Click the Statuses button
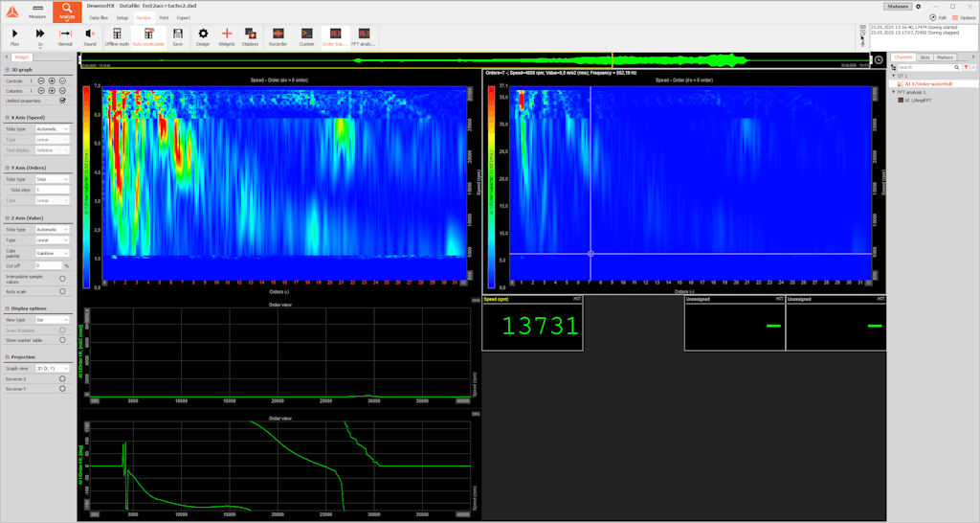 pos(897,6)
